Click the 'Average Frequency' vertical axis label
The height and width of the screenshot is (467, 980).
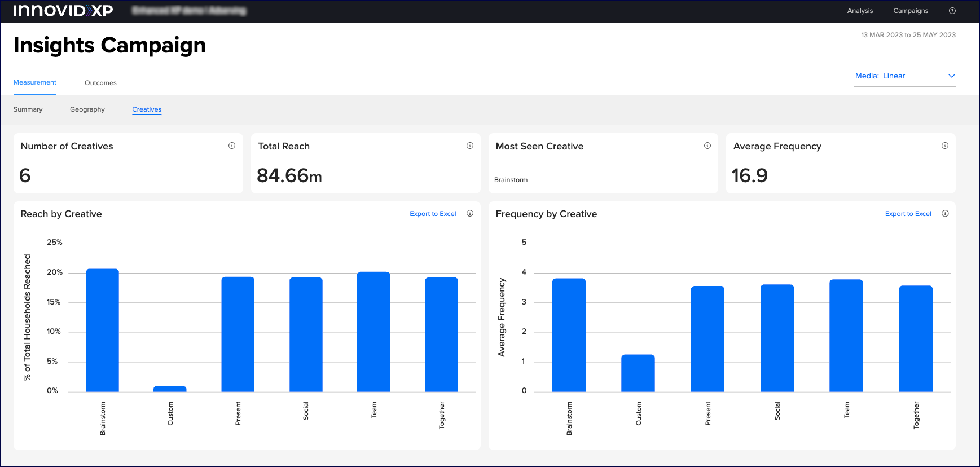coord(502,318)
